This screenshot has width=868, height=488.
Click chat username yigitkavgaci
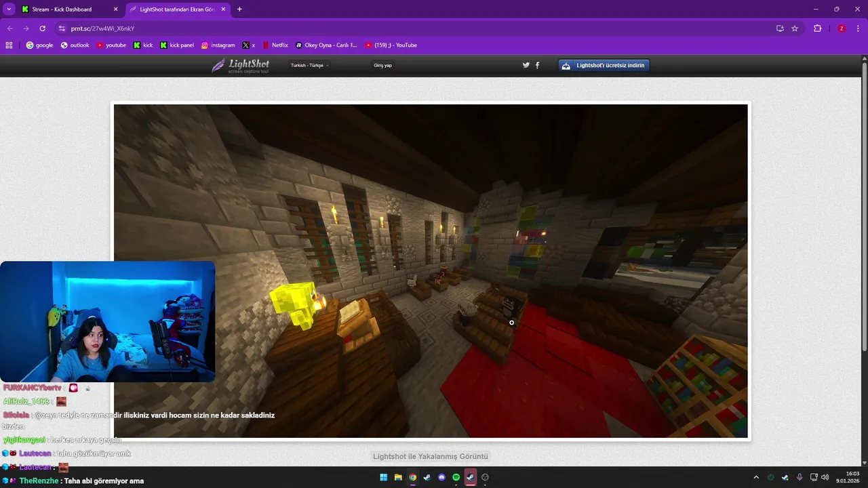point(24,440)
